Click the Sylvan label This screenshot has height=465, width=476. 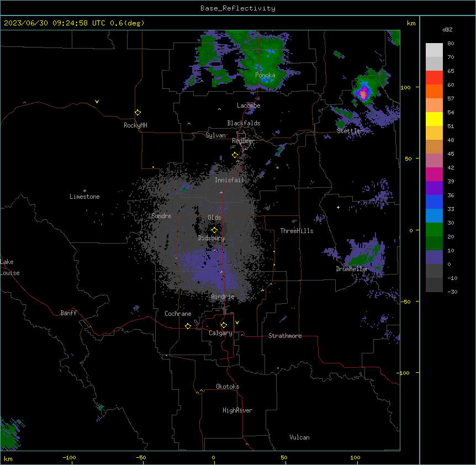click(215, 135)
